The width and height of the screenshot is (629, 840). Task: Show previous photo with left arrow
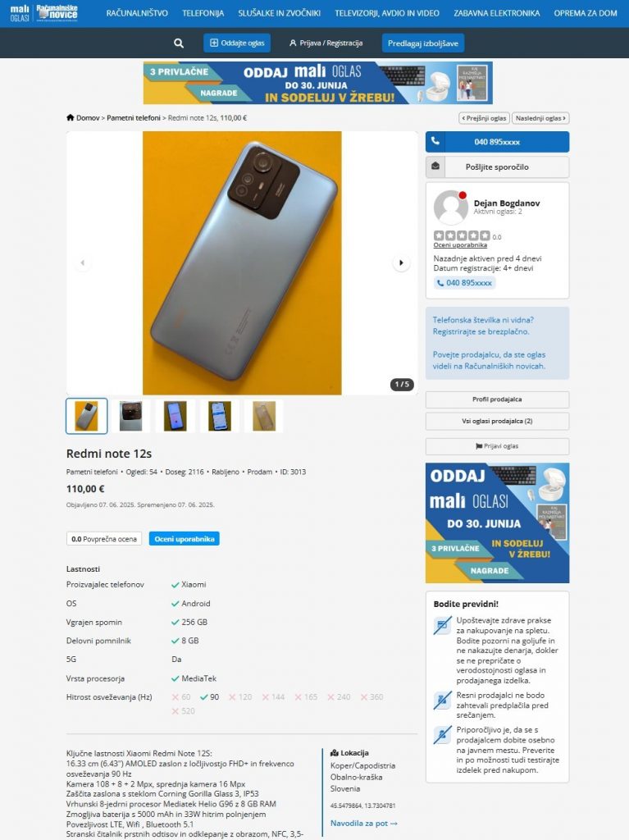pyautogui.click(x=83, y=262)
